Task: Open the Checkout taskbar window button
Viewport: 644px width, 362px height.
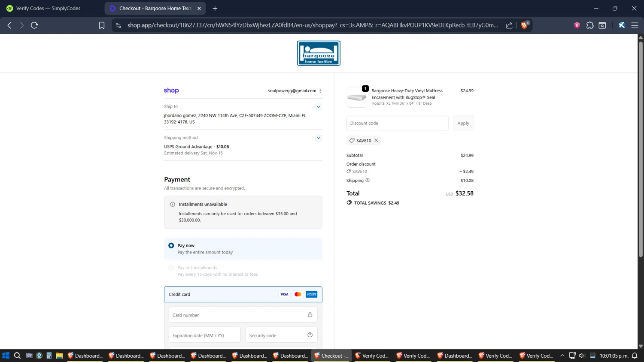Action: tap(331, 356)
